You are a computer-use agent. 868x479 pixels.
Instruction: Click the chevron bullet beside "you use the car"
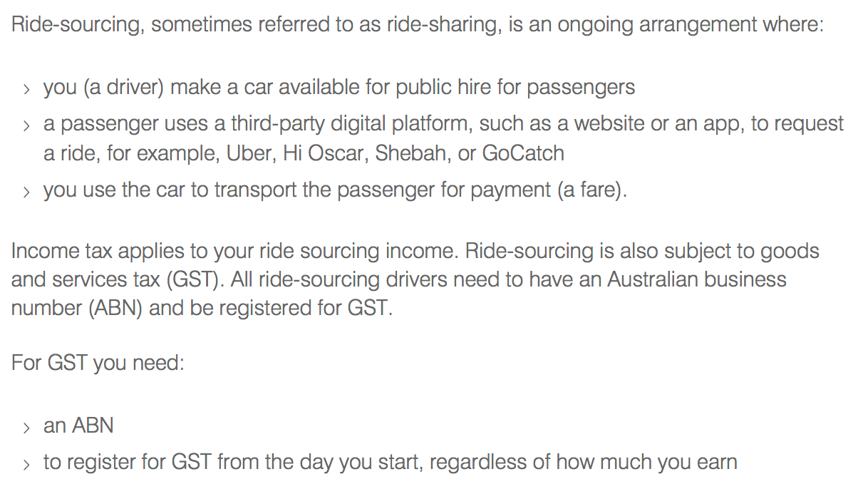(26, 192)
